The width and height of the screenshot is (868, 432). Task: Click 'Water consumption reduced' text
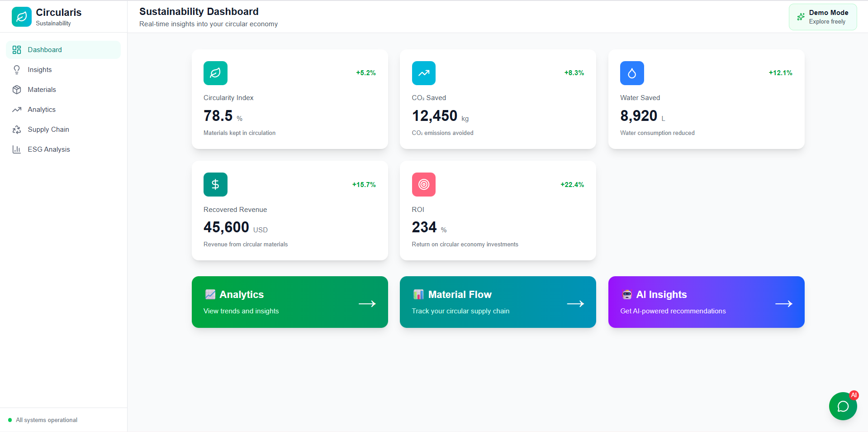click(657, 133)
